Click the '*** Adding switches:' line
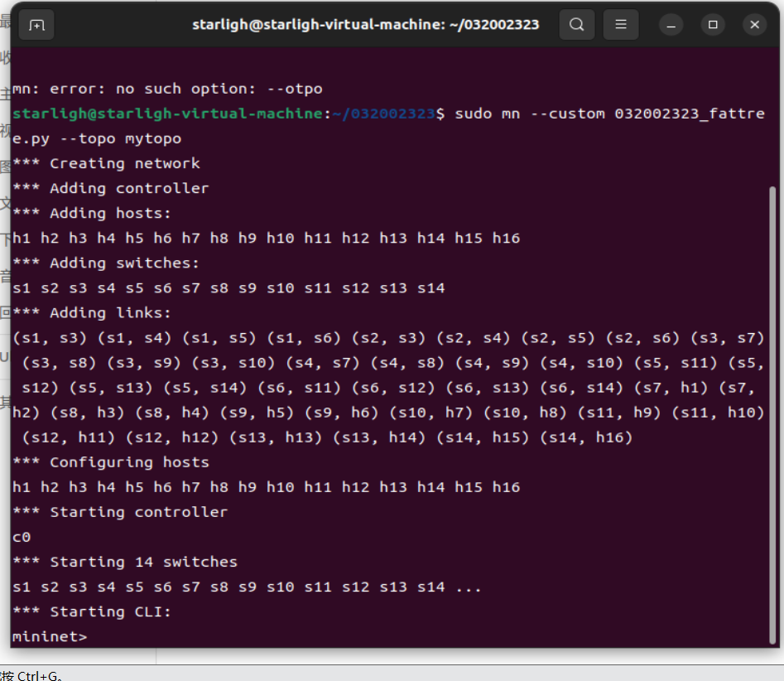Image resolution: width=784 pixels, height=681 pixels. point(105,263)
